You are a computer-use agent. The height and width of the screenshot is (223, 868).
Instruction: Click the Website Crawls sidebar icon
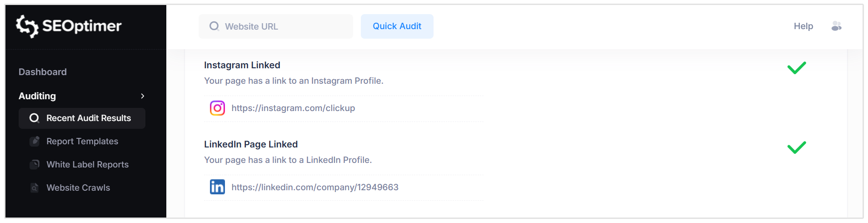point(35,188)
